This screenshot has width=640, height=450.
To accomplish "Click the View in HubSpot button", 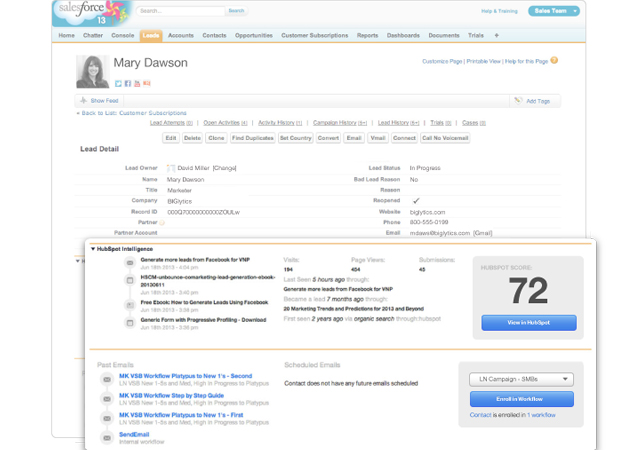I will click(x=529, y=323).
